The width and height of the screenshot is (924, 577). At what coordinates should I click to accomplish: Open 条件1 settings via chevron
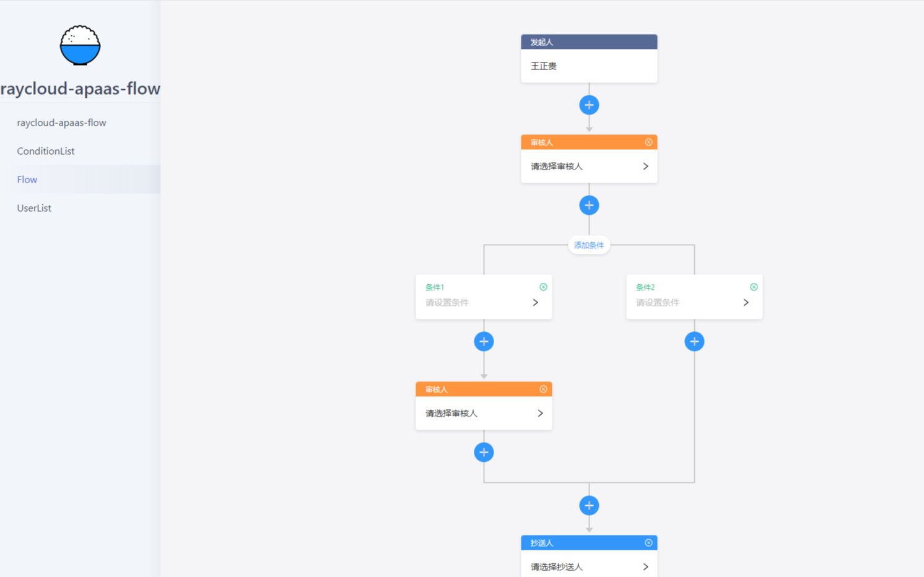(x=536, y=303)
